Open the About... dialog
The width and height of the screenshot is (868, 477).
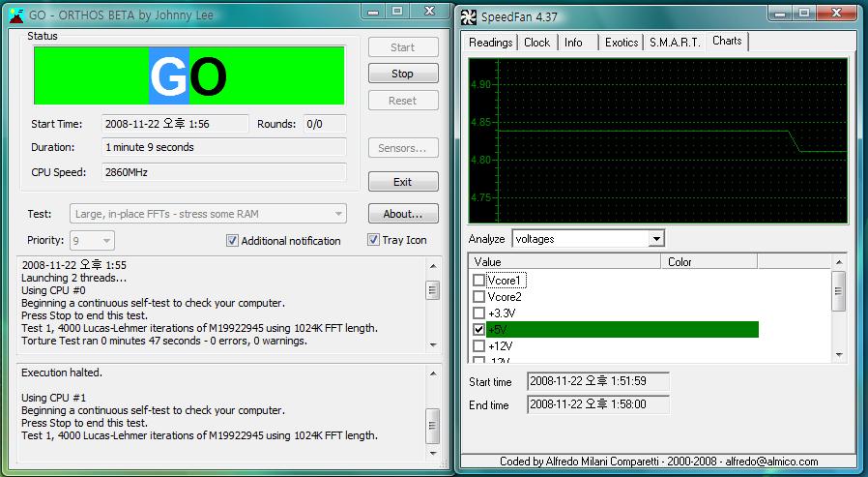[403, 213]
